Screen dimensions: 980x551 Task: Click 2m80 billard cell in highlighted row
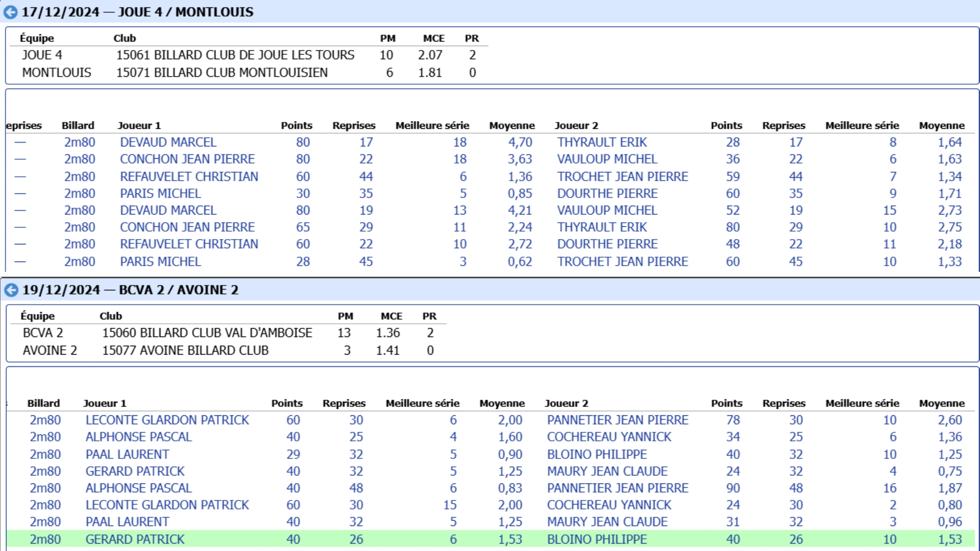pyautogui.click(x=46, y=539)
